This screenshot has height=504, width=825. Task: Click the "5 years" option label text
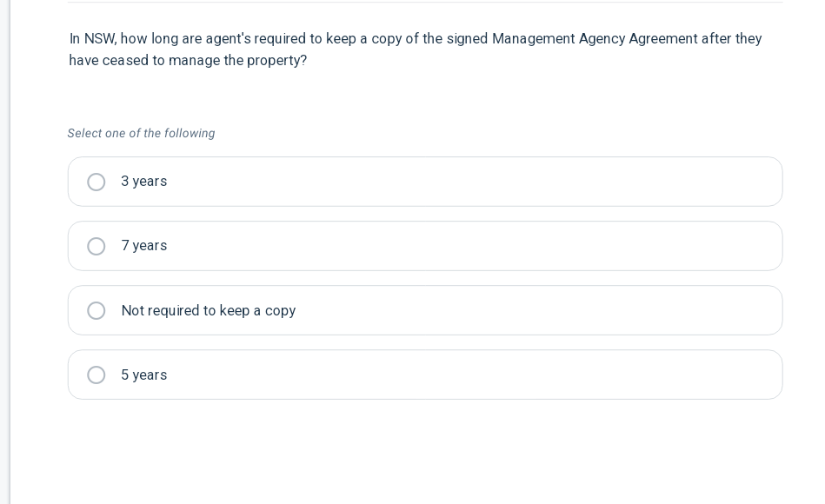(x=144, y=375)
